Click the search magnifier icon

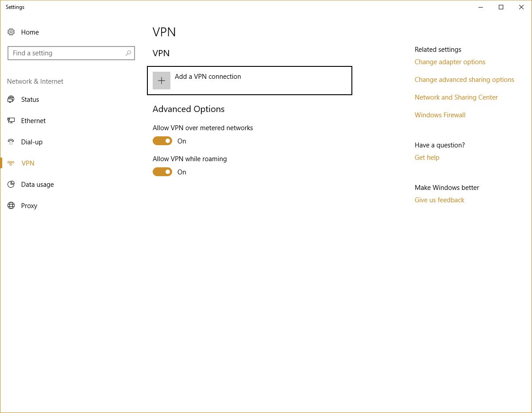[128, 53]
